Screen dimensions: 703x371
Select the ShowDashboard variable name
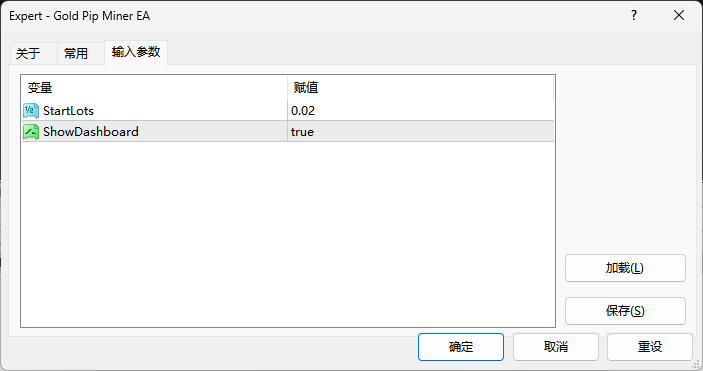click(x=91, y=131)
